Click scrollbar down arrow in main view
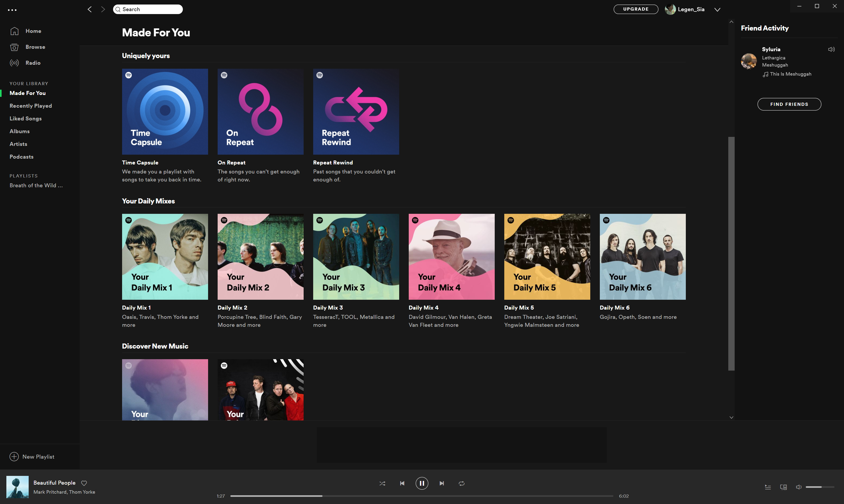This screenshot has width=844, height=504. coord(731,418)
